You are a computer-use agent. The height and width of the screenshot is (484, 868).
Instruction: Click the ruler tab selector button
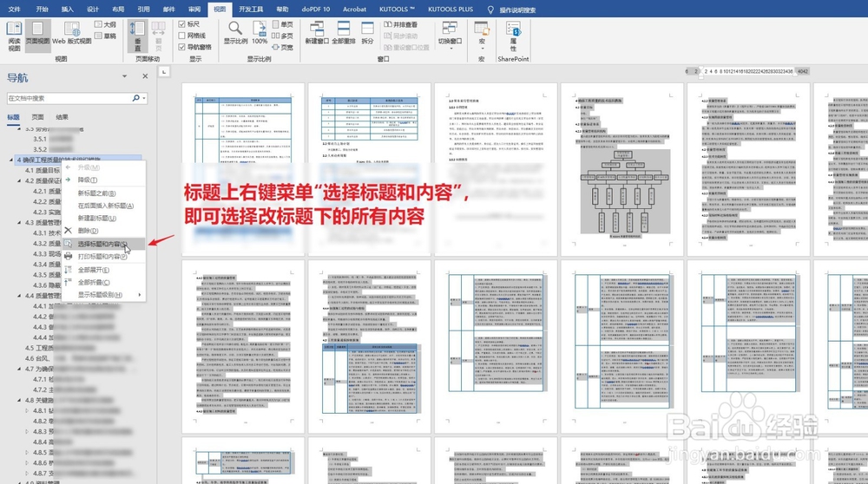[164, 71]
